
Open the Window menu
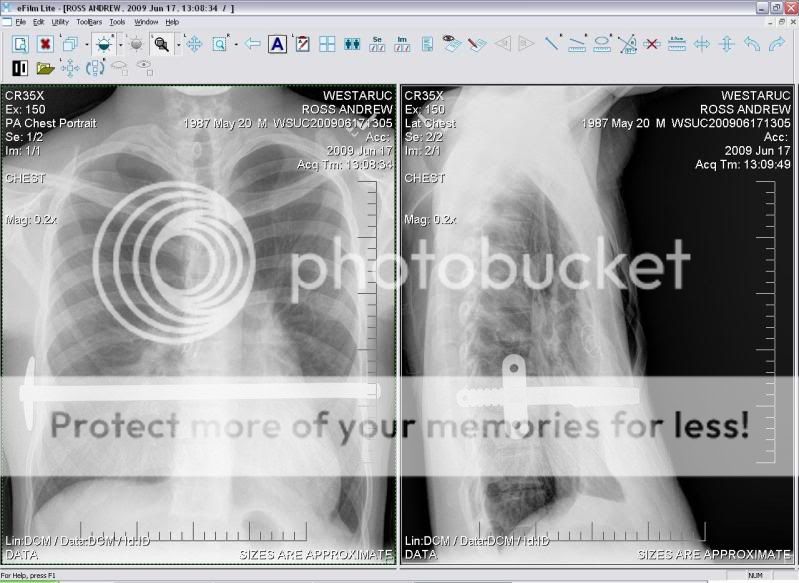146,22
